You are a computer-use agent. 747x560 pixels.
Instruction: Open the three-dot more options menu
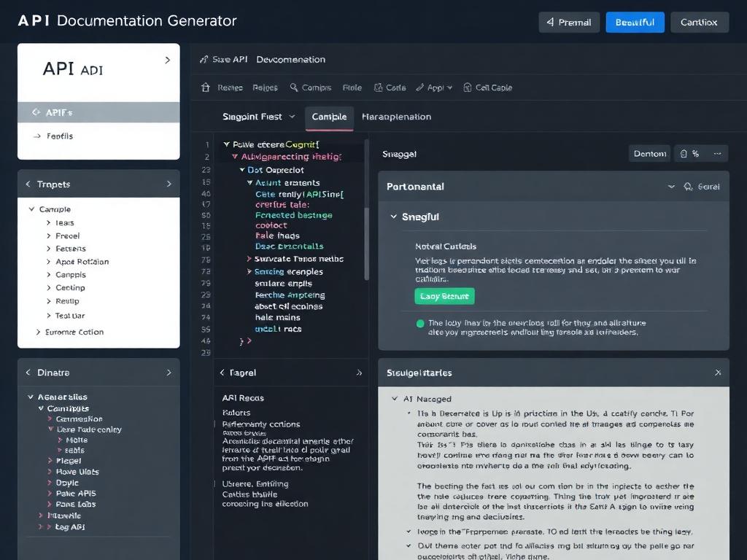click(718, 154)
